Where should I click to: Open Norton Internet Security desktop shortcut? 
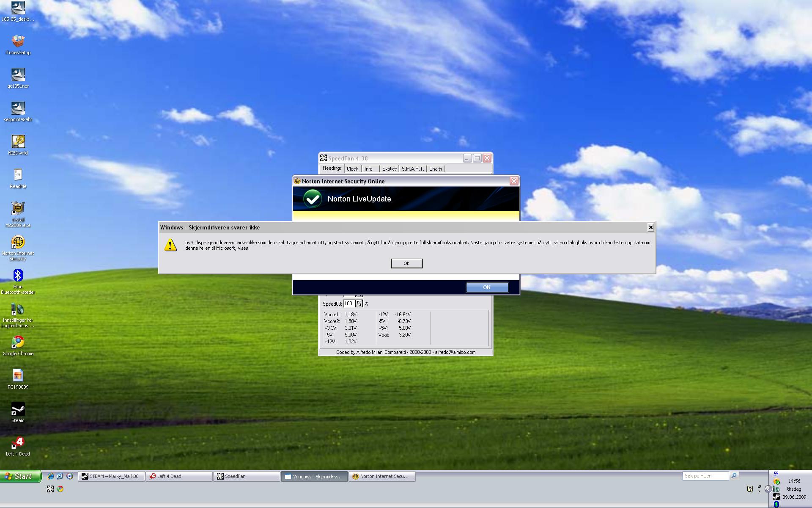18,248
